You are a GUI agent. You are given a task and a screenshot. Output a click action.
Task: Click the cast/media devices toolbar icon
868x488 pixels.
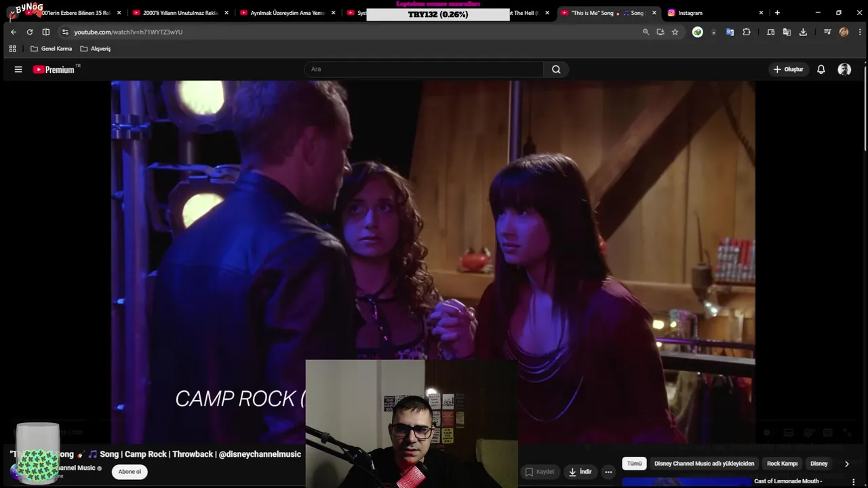(x=770, y=32)
